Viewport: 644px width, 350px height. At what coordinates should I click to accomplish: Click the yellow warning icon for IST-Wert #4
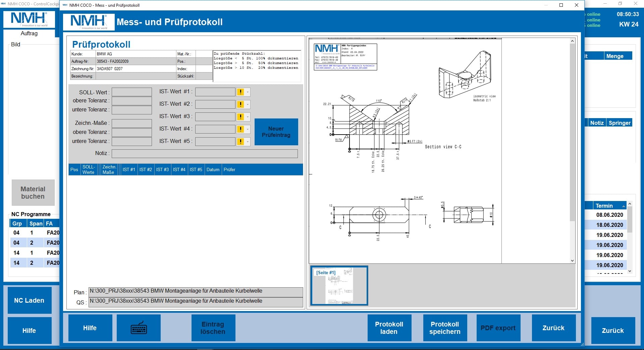tap(240, 129)
